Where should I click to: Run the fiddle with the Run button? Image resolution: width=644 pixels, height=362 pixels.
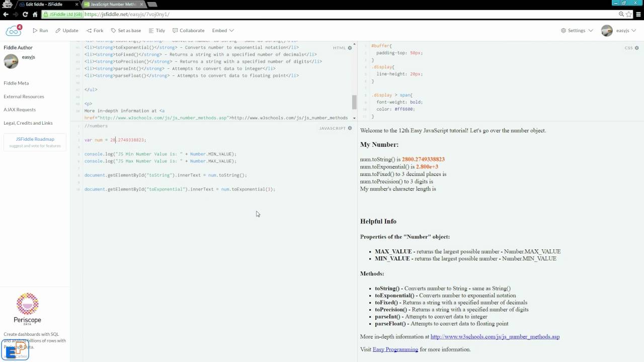pyautogui.click(x=40, y=31)
